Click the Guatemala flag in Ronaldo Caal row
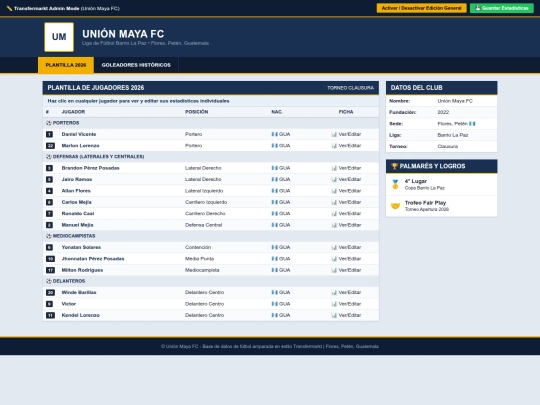This screenshot has height=405, width=540. 274,214
